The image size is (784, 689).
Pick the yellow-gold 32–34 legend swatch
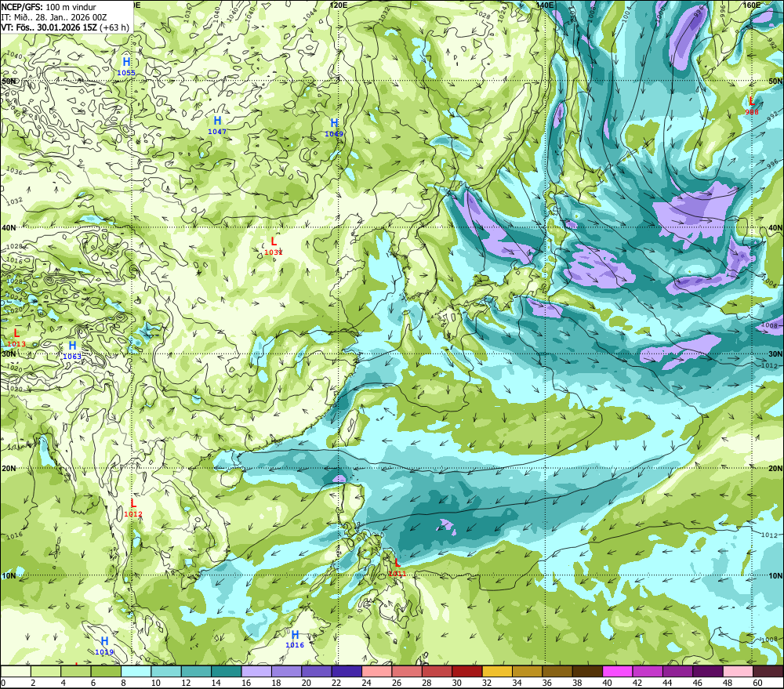(x=497, y=671)
